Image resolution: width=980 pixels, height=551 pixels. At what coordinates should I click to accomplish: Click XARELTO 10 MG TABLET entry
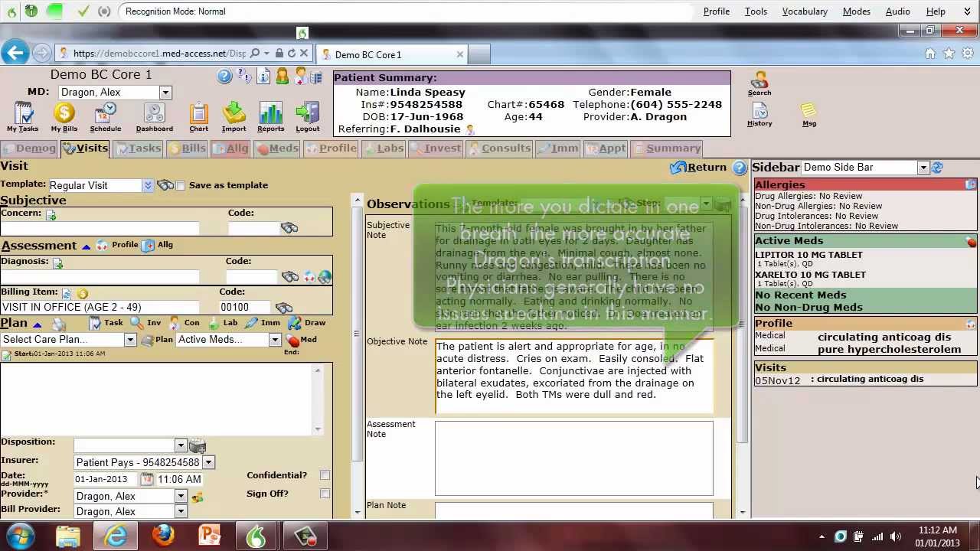click(x=810, y=275)
